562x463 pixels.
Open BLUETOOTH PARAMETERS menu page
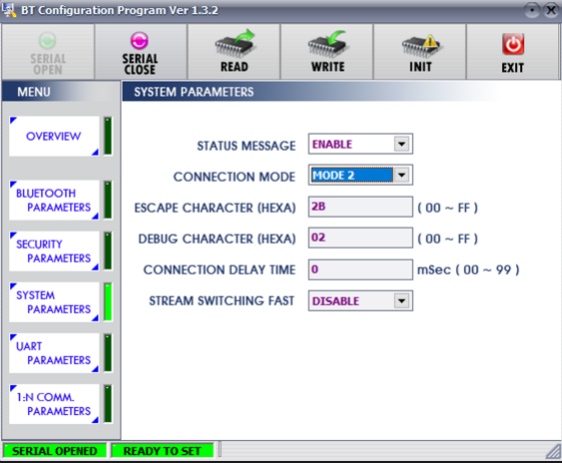(54, 200)
